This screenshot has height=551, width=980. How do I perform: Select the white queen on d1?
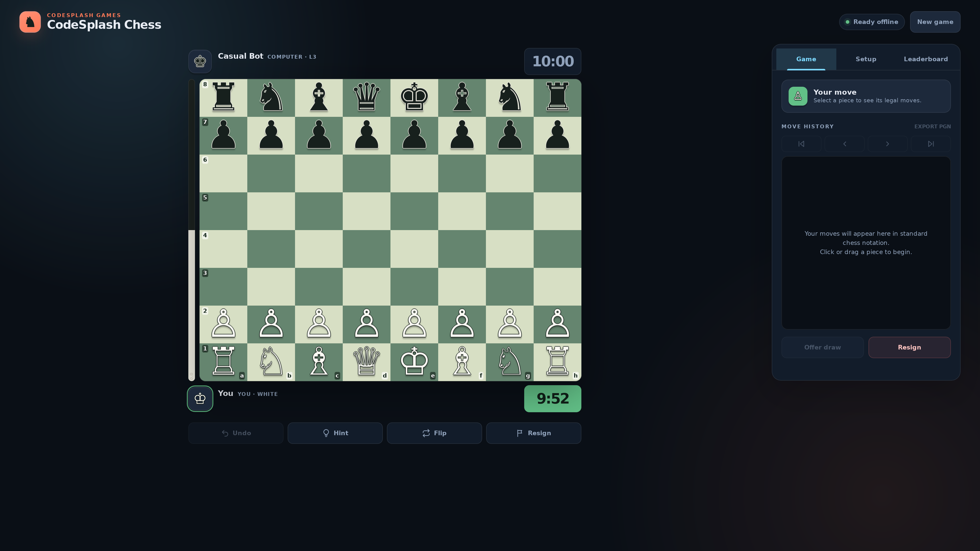point(366,362)
